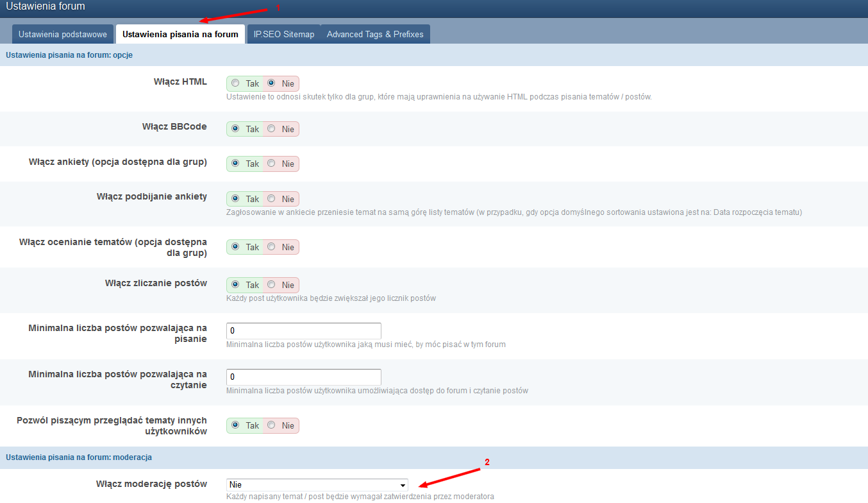Select Tak for Włącz HTML
This screenshot has height=503, width=868.
pos(236,83)
